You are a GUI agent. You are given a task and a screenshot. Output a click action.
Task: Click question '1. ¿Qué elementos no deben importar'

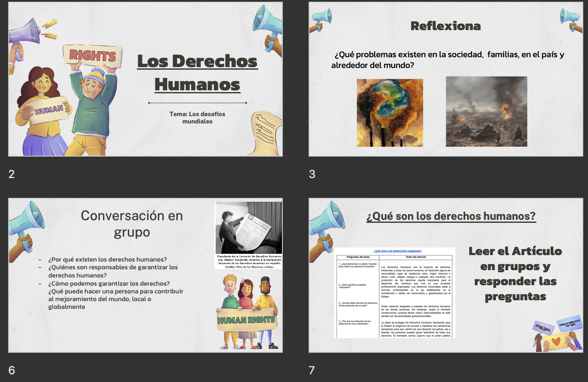[357, 265]
